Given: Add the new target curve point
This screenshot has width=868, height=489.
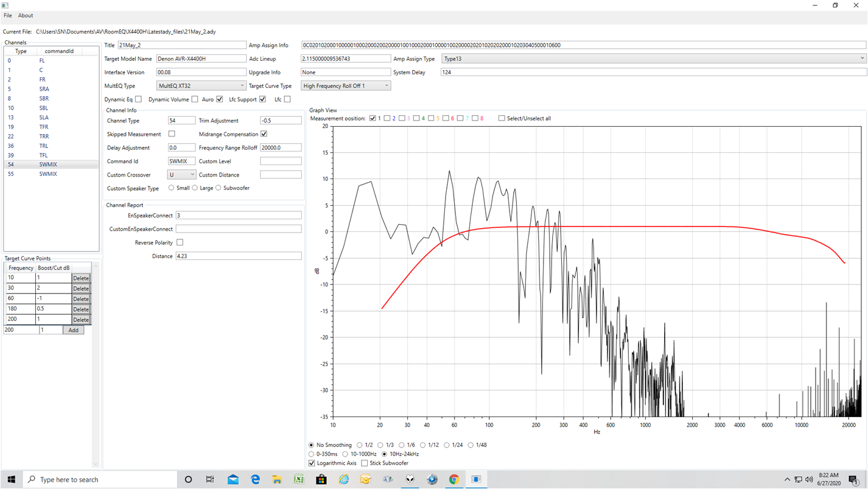Looking at the screenshot, I should (74, 330).
